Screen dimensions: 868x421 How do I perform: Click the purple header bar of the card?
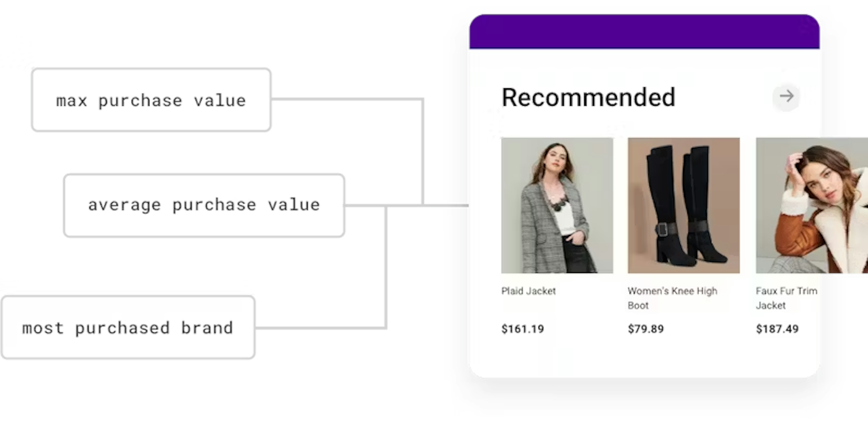644,32
